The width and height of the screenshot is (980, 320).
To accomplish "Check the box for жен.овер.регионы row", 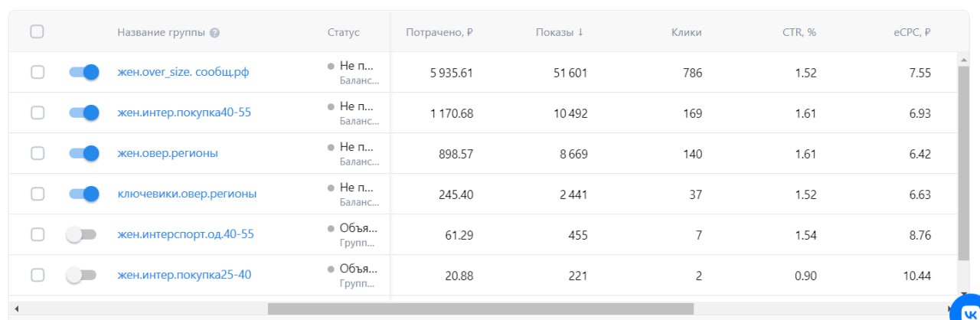I will [38, 153].
